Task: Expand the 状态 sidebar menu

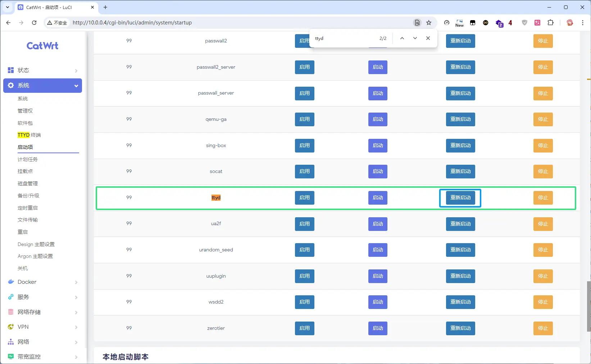Action: tap(43, 70)
